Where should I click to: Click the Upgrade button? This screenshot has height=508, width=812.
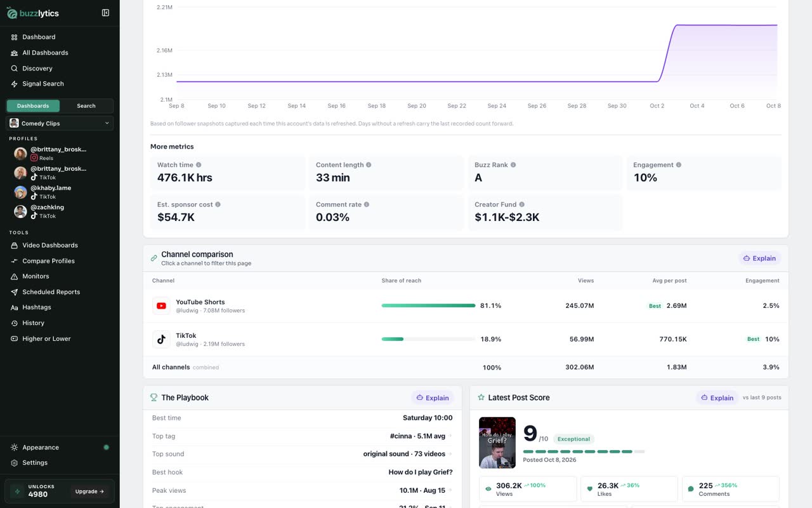point(90,491)
